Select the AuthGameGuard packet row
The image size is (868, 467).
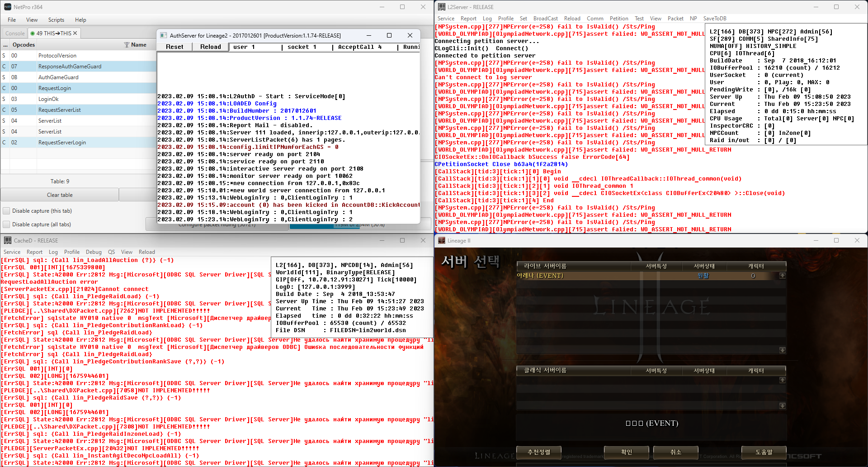tap(79, 77)
